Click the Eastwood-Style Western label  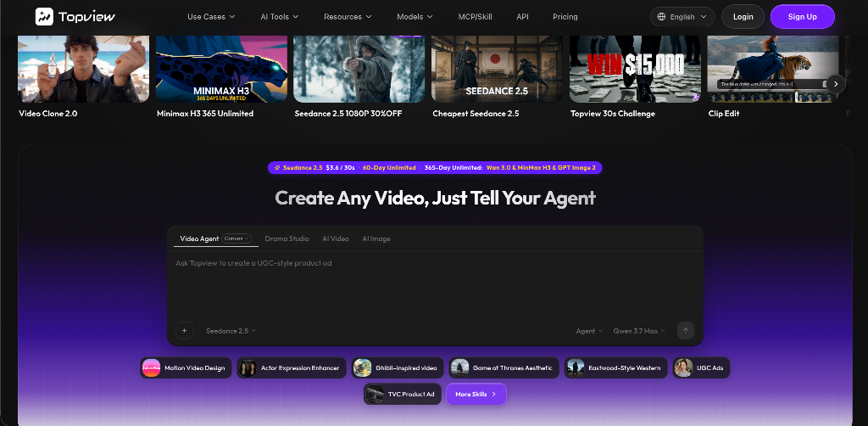[625, 367]
